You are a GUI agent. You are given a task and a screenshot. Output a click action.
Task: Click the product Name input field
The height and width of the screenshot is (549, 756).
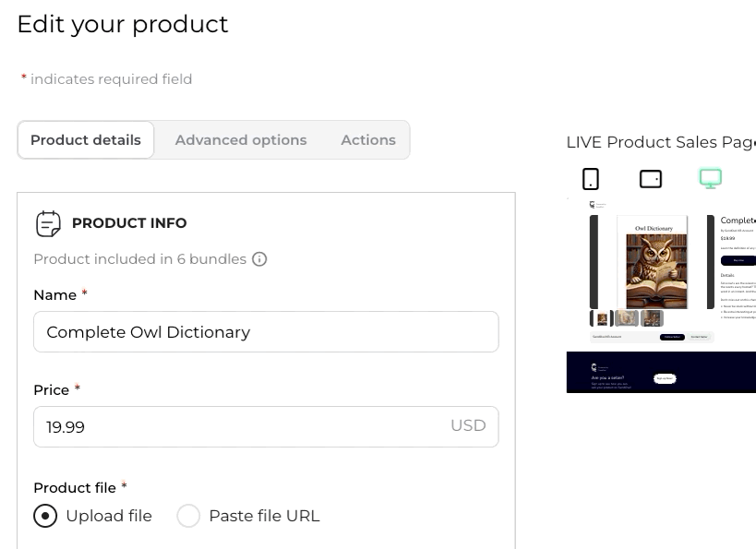266,332
